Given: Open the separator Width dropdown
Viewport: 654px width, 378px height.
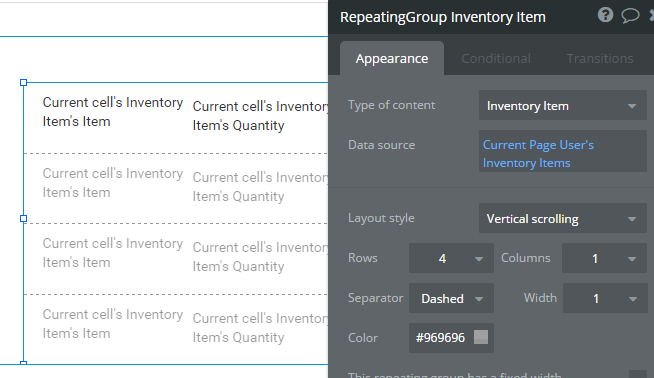Looking at the screenshot, I should click(x=604, y=298).
